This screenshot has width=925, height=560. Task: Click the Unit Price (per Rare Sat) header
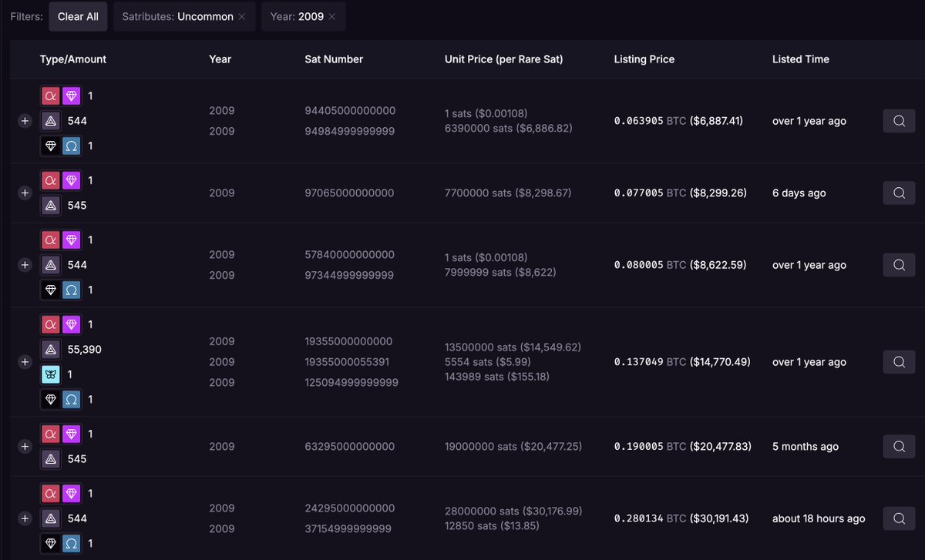tap(504, 59)
